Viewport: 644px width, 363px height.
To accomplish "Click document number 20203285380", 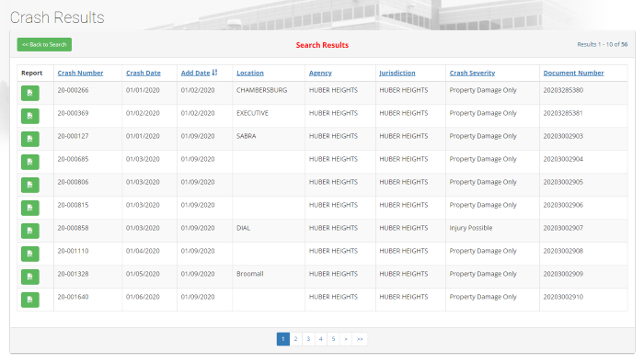I will pos(563,90).
